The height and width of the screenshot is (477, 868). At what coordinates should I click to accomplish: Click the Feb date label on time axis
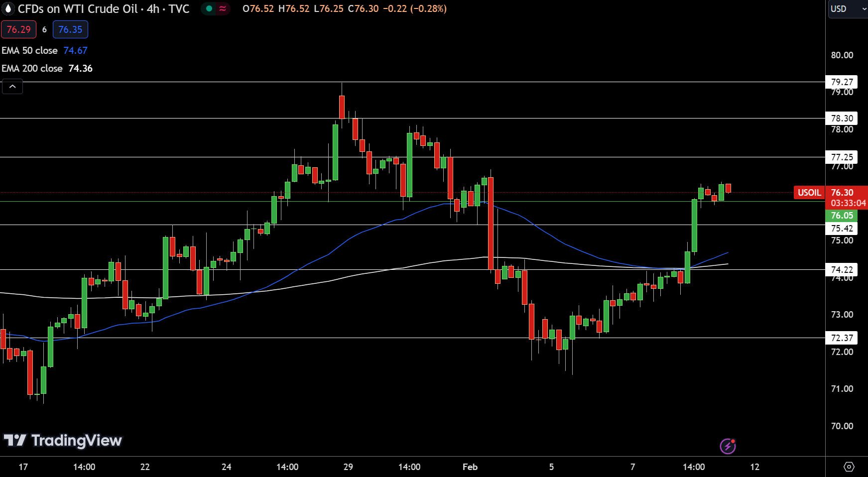tap(470, 467)
